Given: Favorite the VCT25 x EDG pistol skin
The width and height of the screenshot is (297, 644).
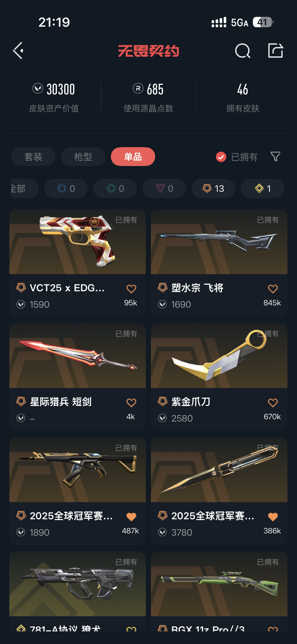Looking at the screenshot, I should tap(131, 289).
